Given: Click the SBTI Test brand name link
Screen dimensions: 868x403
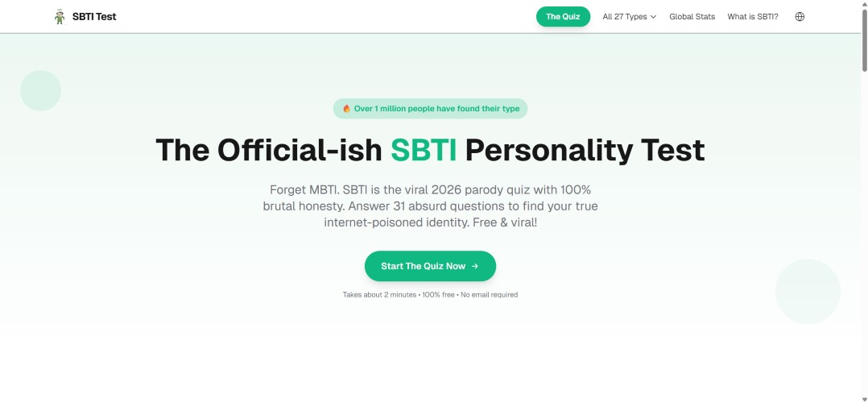Looking at the screenshot, I should point(93,17).
